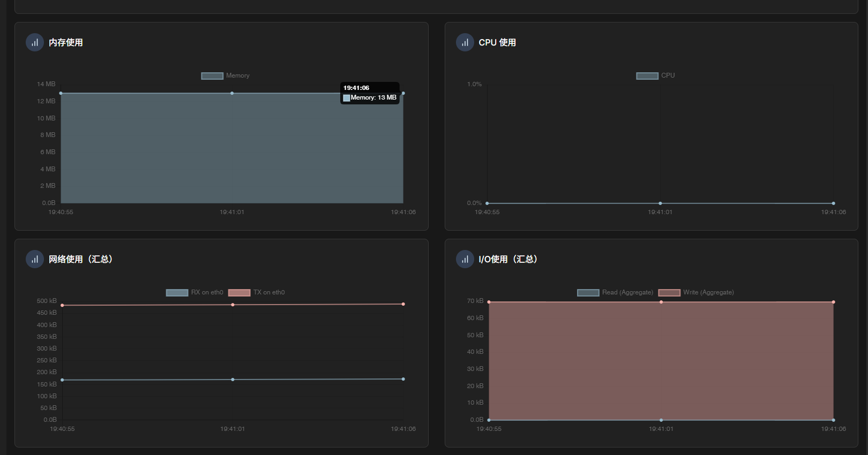
Task: Select the I/O Read point at 19:41:01
Action: click(661, 420)
